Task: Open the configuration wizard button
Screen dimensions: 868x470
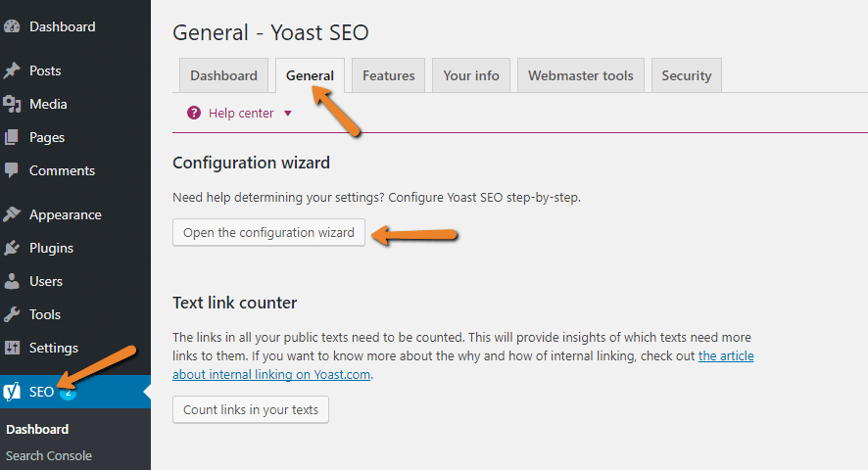Action: coord(269,232)
